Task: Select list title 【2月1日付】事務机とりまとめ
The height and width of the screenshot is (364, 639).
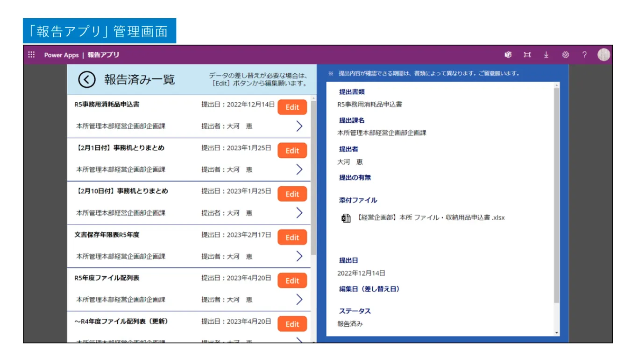Action: click(120, 148)
